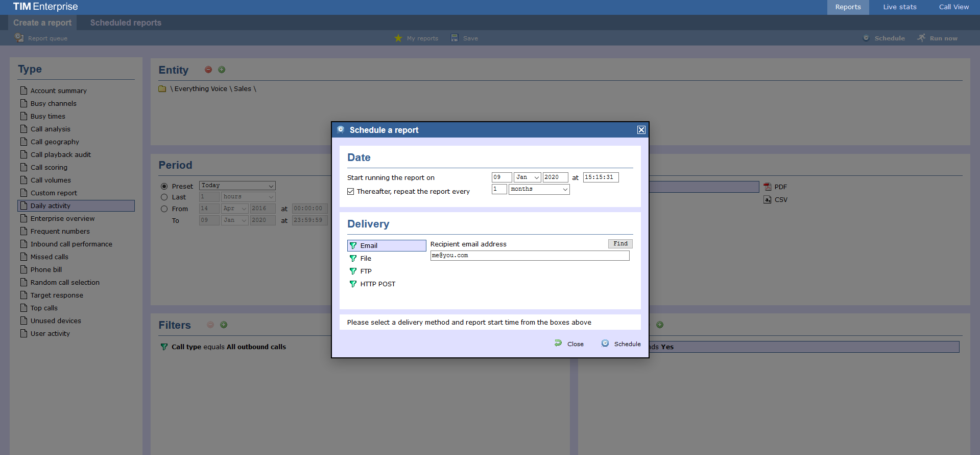Click the start day field showing 09
Viewport: 980px width, 455px height.
[502, 177]
